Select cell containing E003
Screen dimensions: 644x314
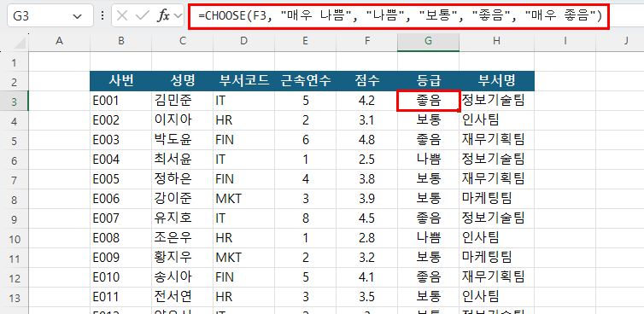[x=120, y=140]
